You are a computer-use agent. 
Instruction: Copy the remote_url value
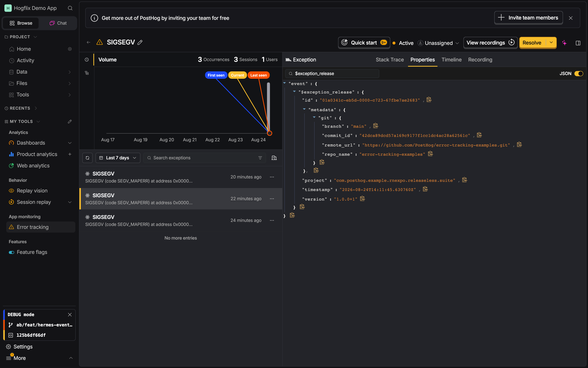[519, 145]
